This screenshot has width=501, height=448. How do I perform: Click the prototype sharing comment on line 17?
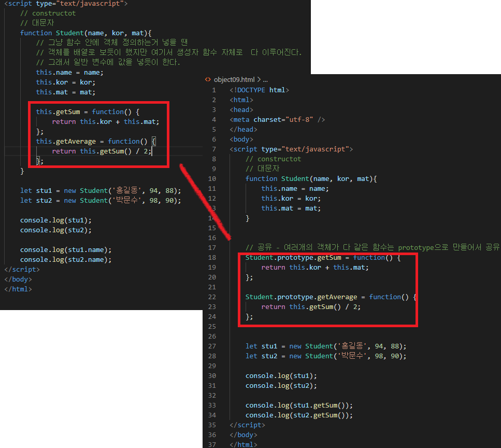(x=372, y=247)
